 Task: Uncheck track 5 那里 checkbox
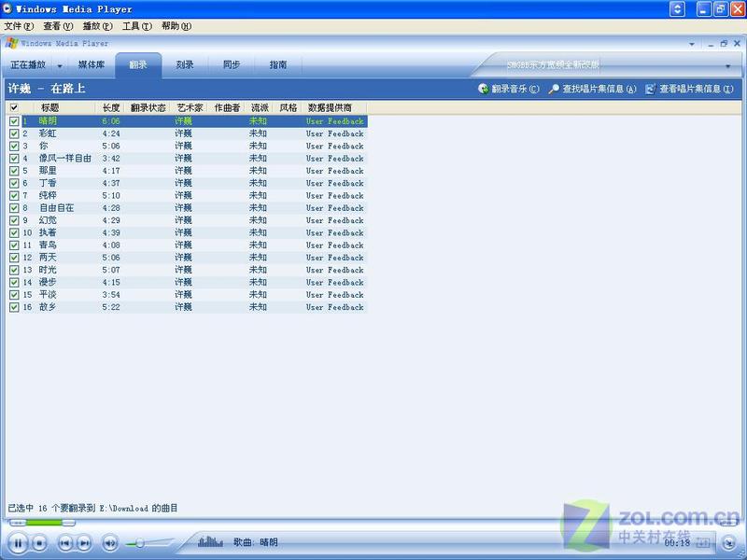pos(14,171)
